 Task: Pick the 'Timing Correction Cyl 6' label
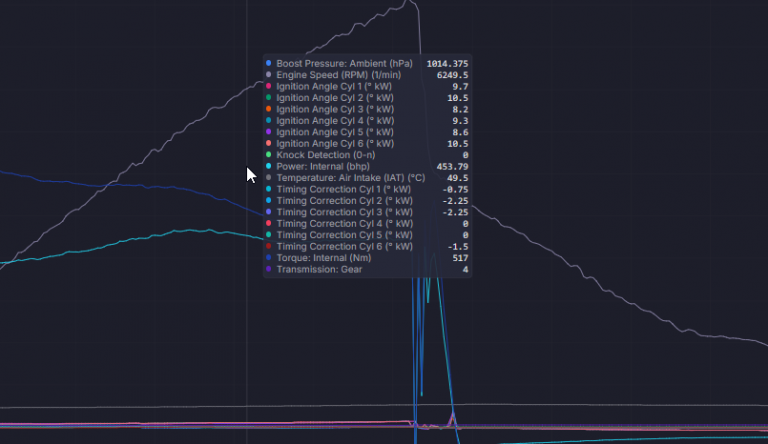pyautogui.click(x=344, y=247)
